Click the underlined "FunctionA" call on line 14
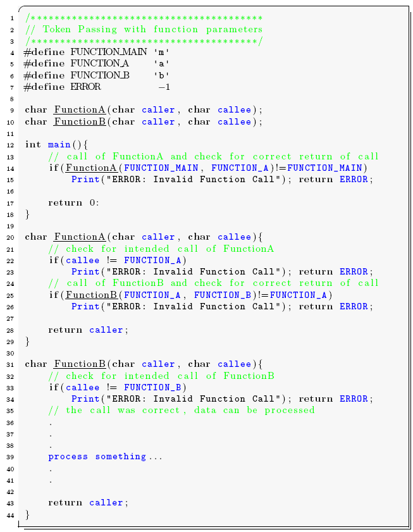 (91, 168)
